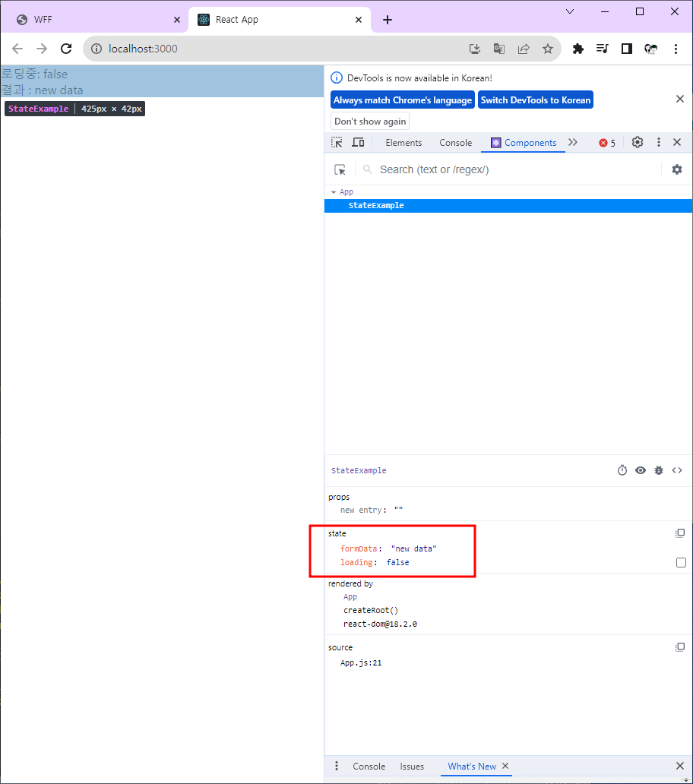Image resolution: width=693 pixels, height=784 pixels.
Task: Switch to the Console tab in DevTools toolbar
Action: point(455,143)
